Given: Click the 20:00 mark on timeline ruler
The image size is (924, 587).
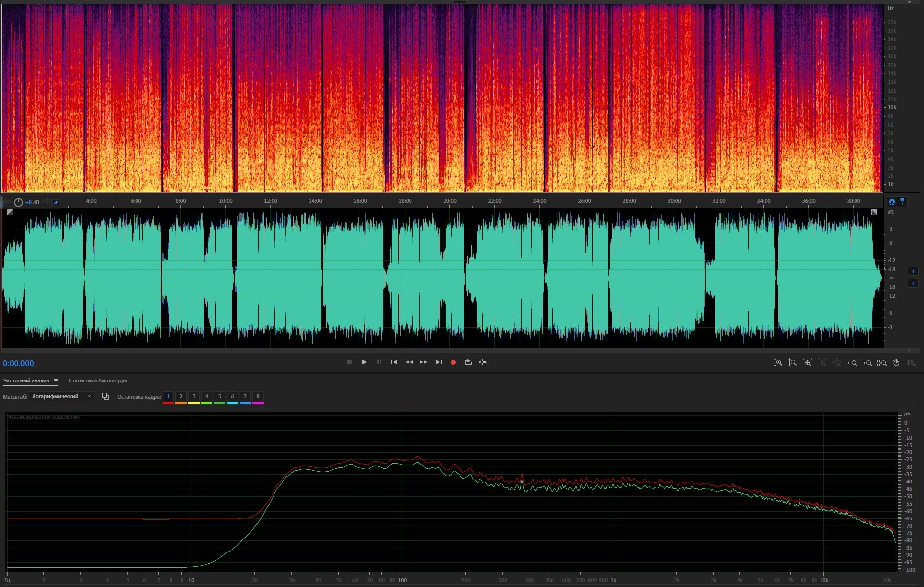Looking at the screenshot, I should click(x=450, y=201).
